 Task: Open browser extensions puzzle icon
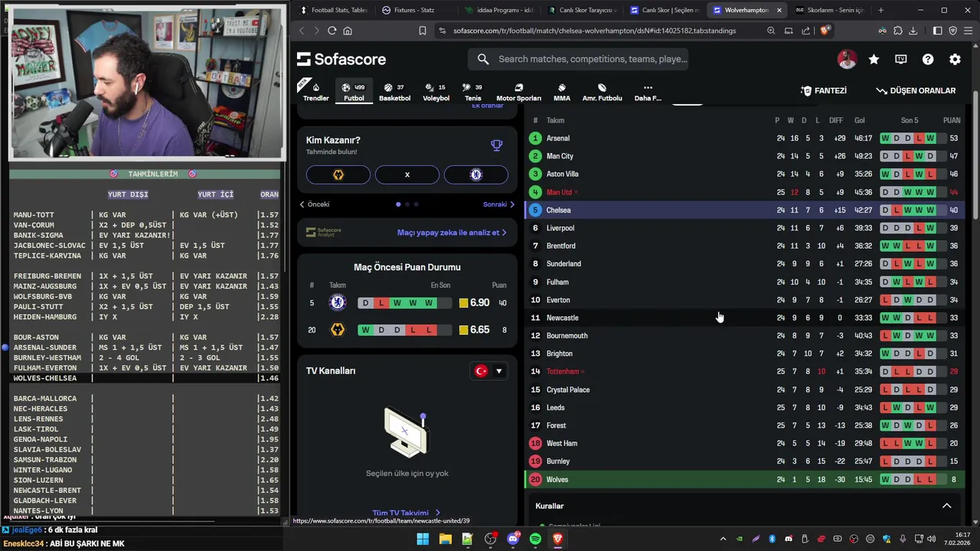pyautogui.click(x=898, y=31)
